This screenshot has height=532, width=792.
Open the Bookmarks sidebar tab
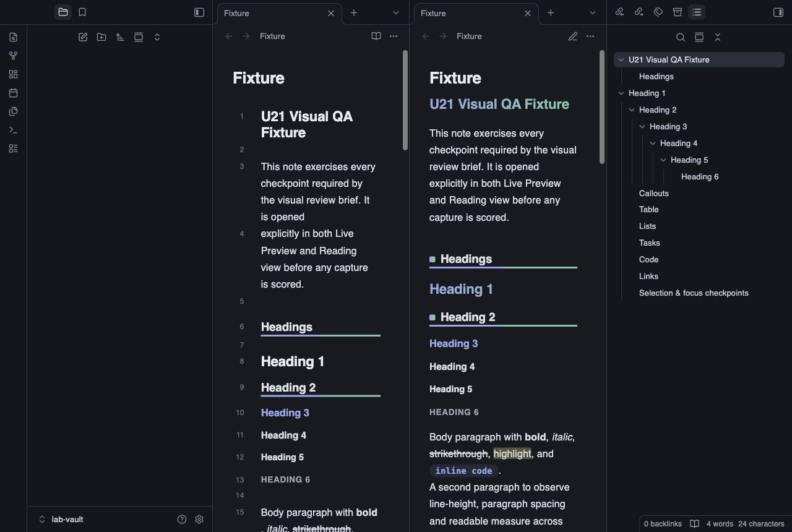pyautogui.click(x=82, y=12)
